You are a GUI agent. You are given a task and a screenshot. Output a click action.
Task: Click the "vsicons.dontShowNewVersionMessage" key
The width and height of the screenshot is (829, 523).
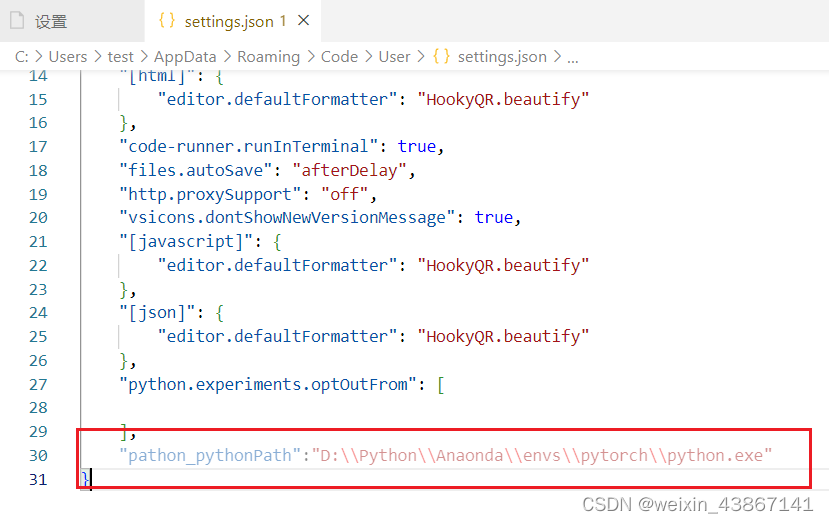287,218
